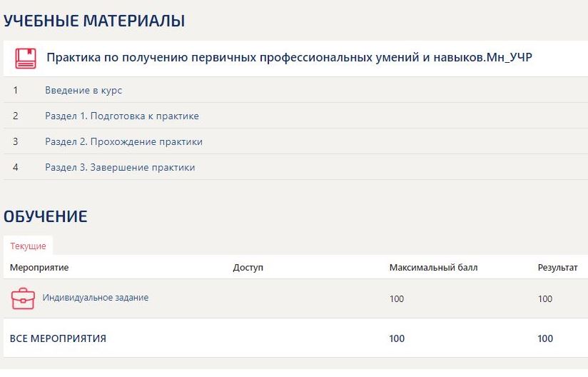This screenshot has height=377, width=588.
Task: Click the briefcase icon for Индивидуальное задание
Action: point(23,298)
